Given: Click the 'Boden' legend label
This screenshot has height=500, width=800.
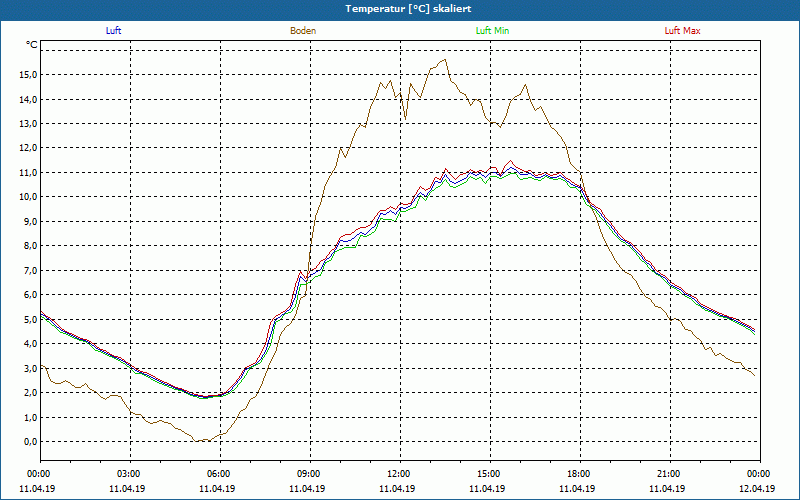Looking at the screenshot, I should click(303, 31).
